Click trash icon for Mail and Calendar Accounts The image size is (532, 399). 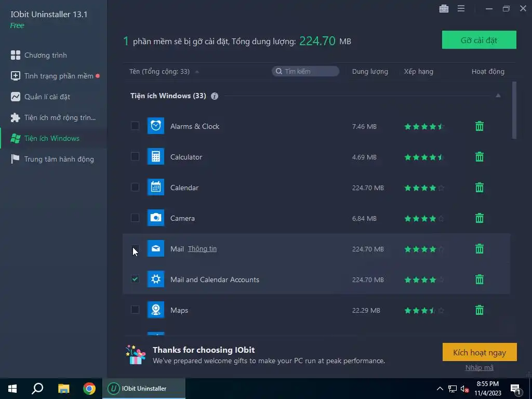coord(480,280)
